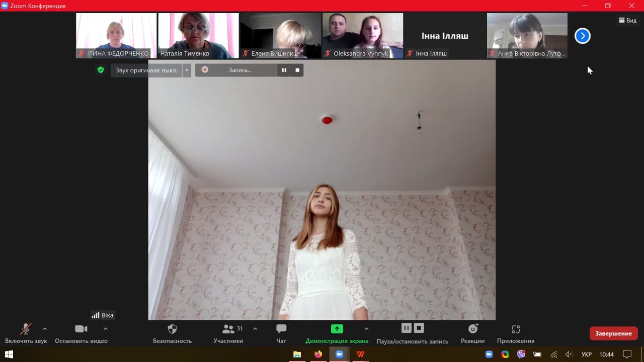Click the red End (Завершение) button
Screen dimensions: 644x362
point(613,333)
